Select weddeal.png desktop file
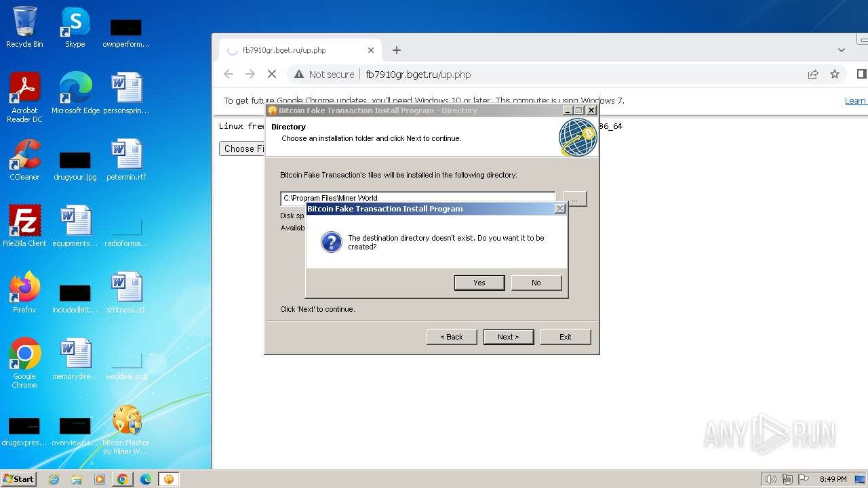This screenshot has width=868, height=488. pos(126,366)
